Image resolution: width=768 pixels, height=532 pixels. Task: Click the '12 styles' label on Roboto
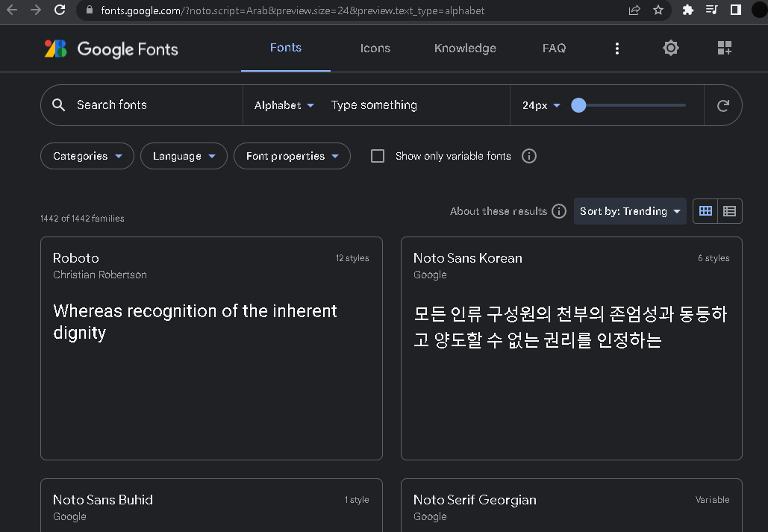352,258
